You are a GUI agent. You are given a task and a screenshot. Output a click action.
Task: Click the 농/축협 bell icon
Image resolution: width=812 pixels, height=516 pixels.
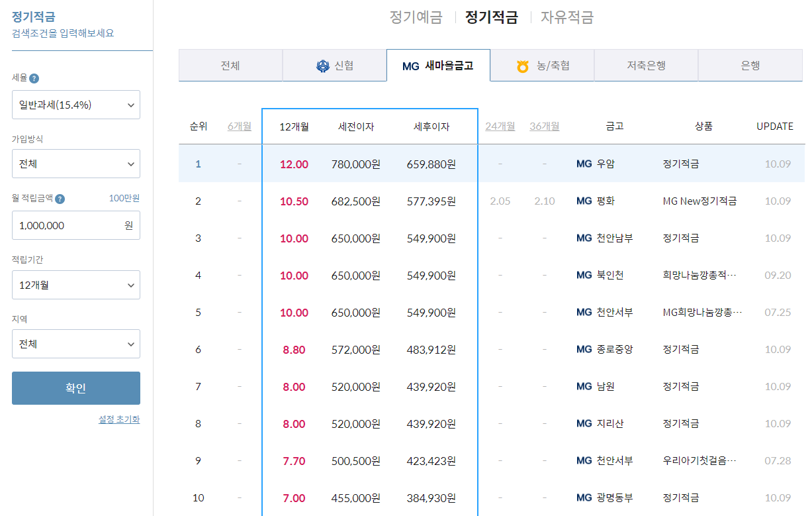(x=523, y=65)
